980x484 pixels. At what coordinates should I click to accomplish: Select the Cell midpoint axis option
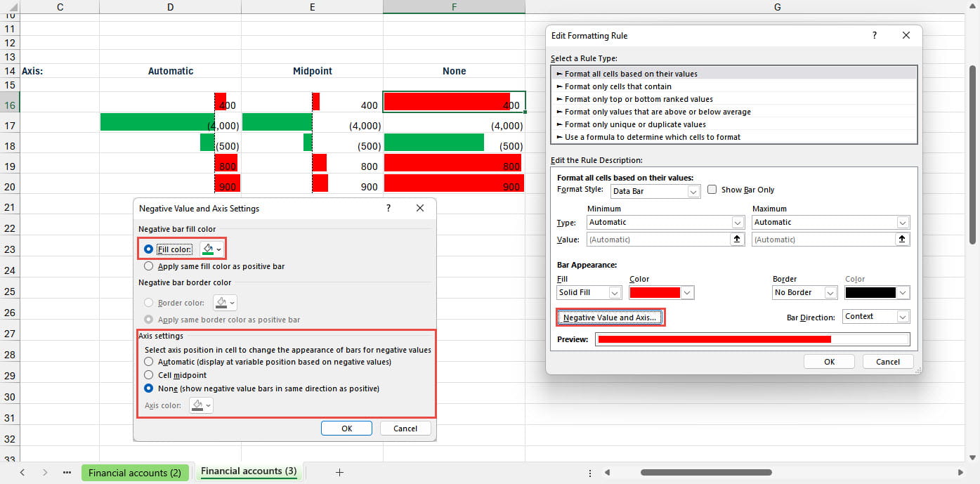point(148,375)
